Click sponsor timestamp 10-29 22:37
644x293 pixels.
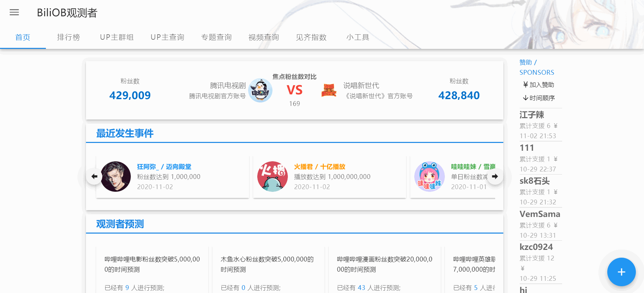point(538,169)
